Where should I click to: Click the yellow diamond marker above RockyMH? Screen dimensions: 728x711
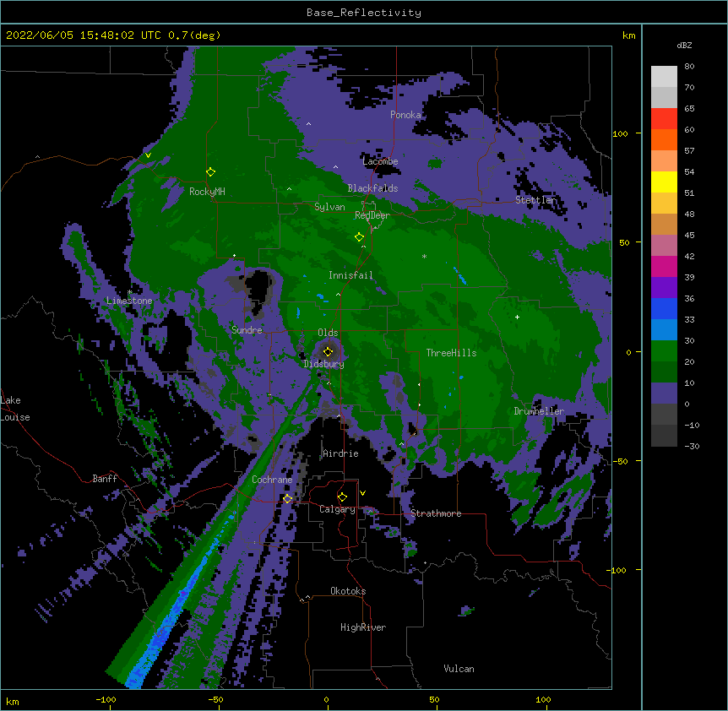click(211, 172)
